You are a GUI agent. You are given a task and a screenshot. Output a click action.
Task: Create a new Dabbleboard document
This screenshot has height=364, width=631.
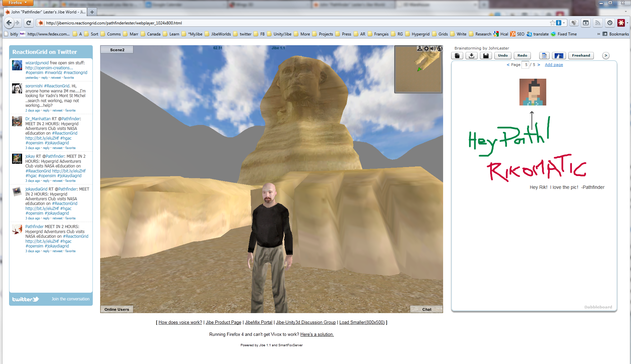click(457, 56)
